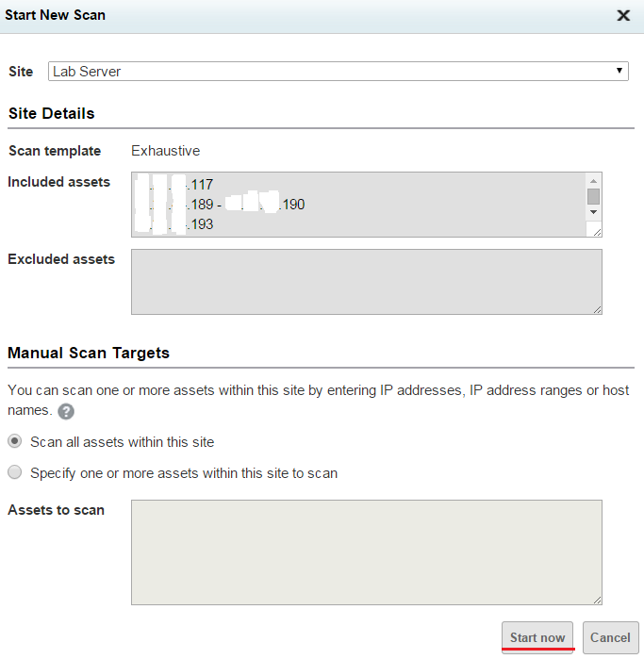Click resize grip of Assets to scan box

tap(597, 600)
